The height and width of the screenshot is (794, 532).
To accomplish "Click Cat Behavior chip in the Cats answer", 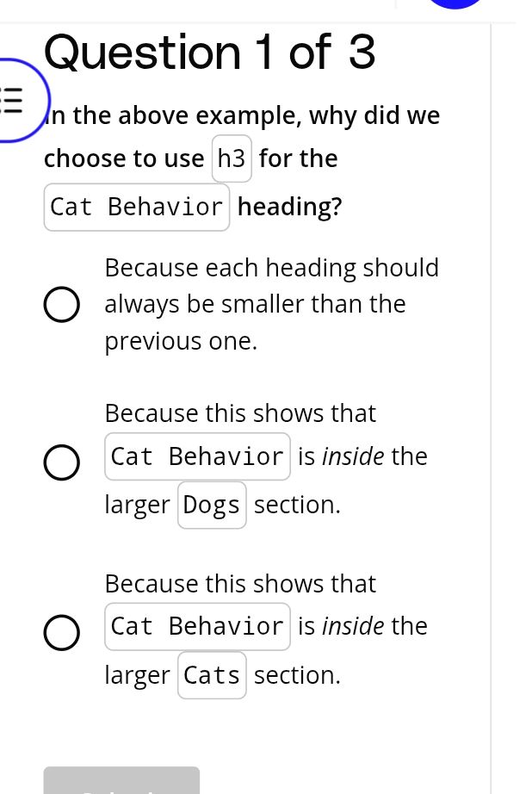I will (197, 627).
